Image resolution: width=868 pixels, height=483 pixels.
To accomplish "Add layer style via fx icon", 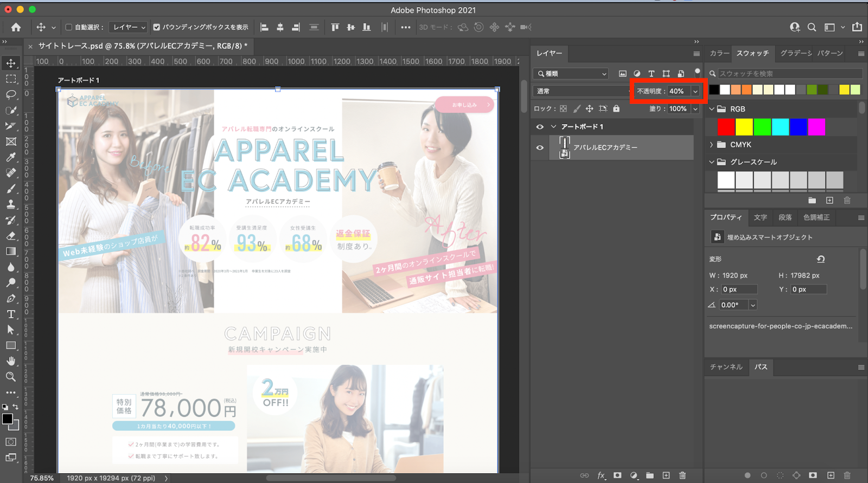I will coord(601,475).
